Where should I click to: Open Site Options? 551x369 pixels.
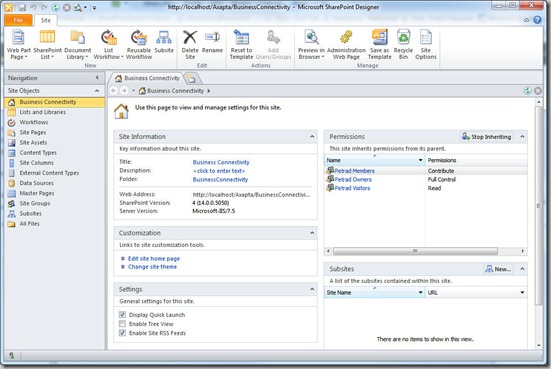pos(426,45)
